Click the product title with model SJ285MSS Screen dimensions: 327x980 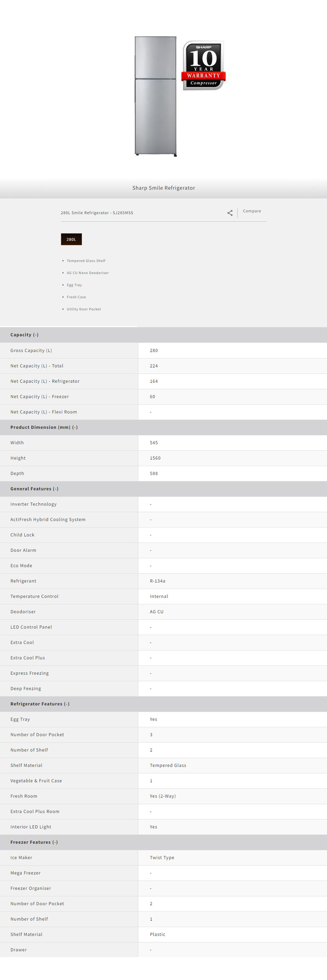97,213
